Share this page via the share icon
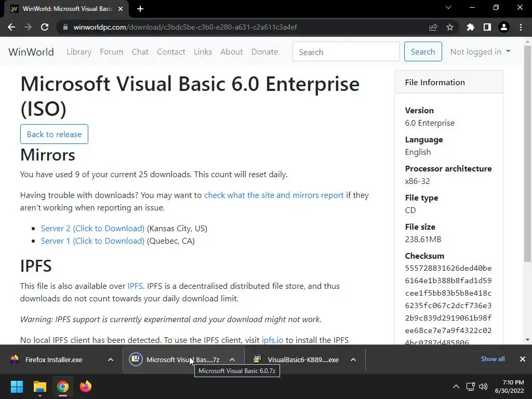Viewport: 532px width, 399px height. (433, 27)
